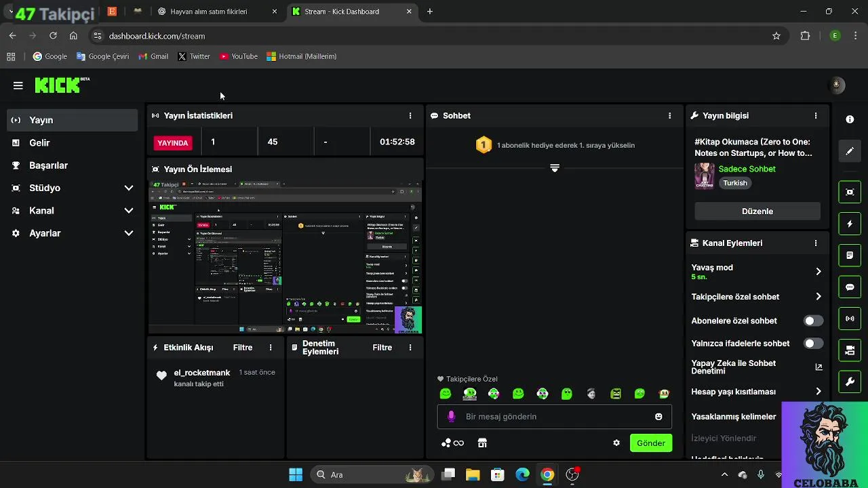Viewport: 868px width, 488px height.
Task: Open options for the Sohbet panel
Action: (670, 116)
